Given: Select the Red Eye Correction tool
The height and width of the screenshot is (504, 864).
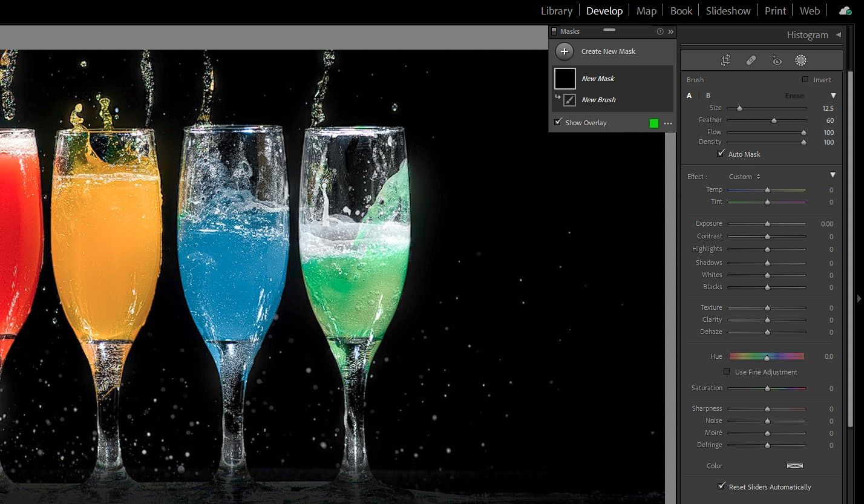Looking at the screenshot, I should pos(777,60).
